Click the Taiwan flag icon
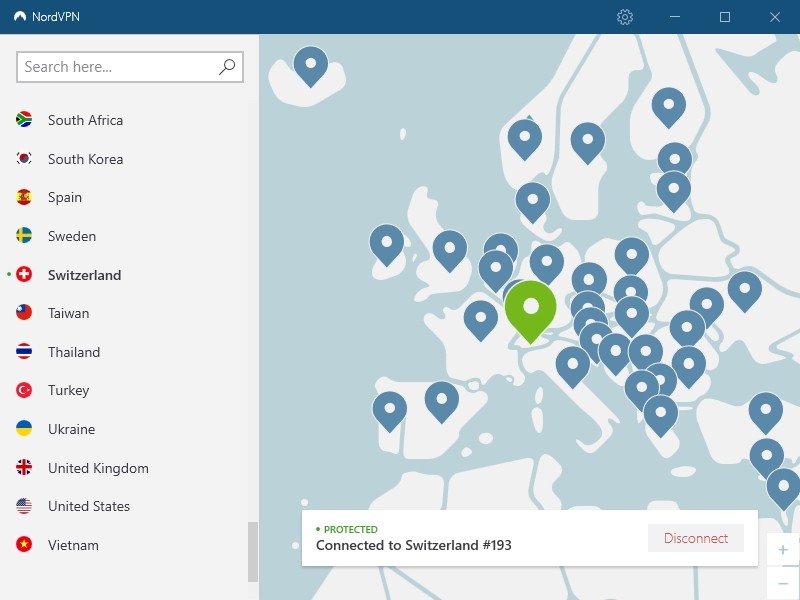Viewport: 800px width, 600px height. (x=24, y=312)
